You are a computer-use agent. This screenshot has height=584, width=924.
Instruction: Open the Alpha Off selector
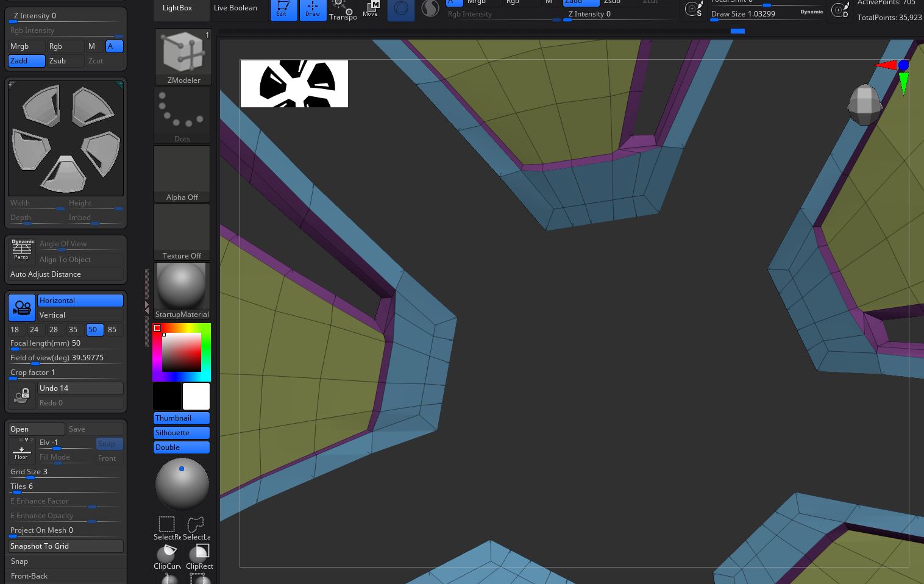182,174
